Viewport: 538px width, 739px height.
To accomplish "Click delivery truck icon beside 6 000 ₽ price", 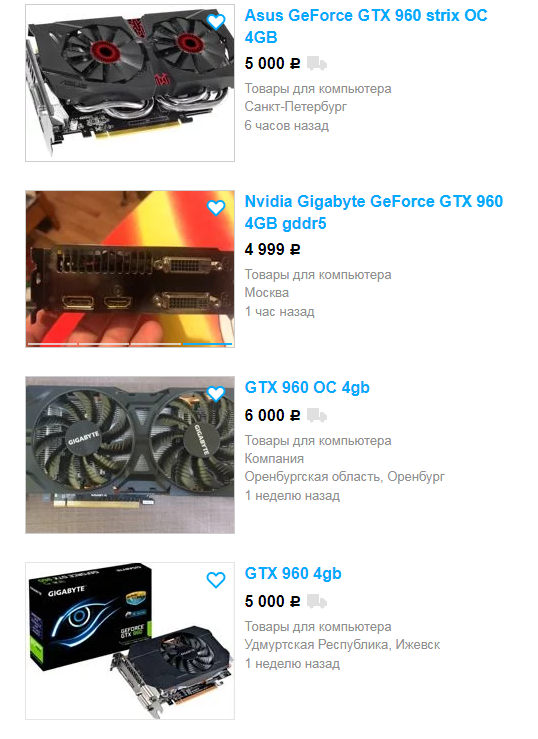I will point(317,416).
